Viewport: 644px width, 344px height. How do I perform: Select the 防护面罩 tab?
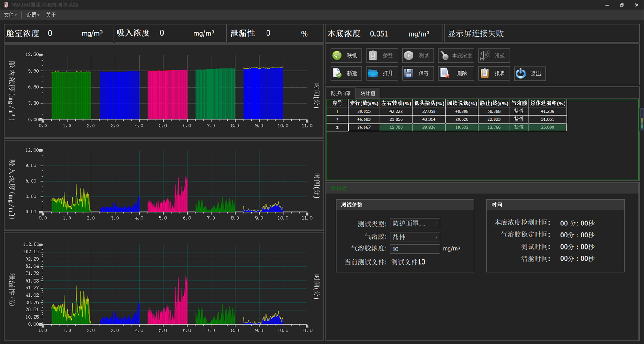tap(341, 93)
